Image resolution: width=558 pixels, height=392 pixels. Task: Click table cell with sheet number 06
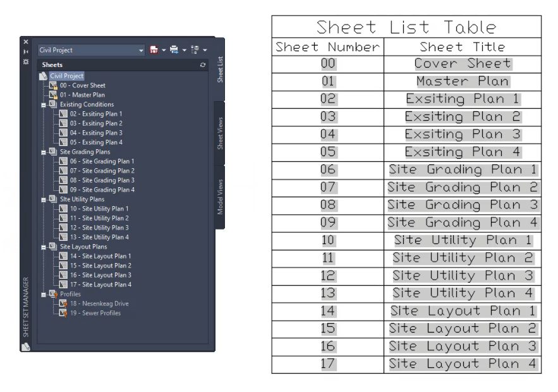[x=328, y=170]
